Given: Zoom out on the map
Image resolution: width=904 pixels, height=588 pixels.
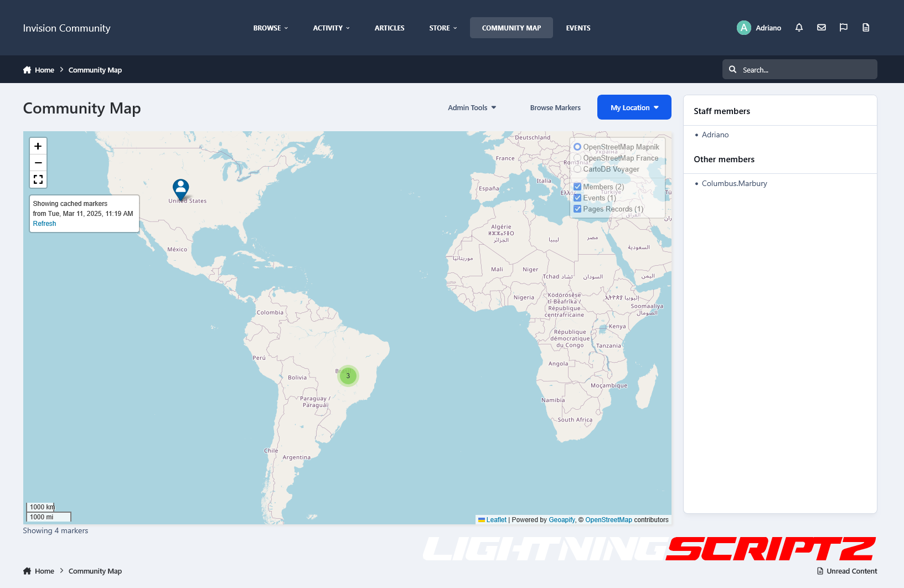Looking at the screenshot, I should tap(38, 163).
